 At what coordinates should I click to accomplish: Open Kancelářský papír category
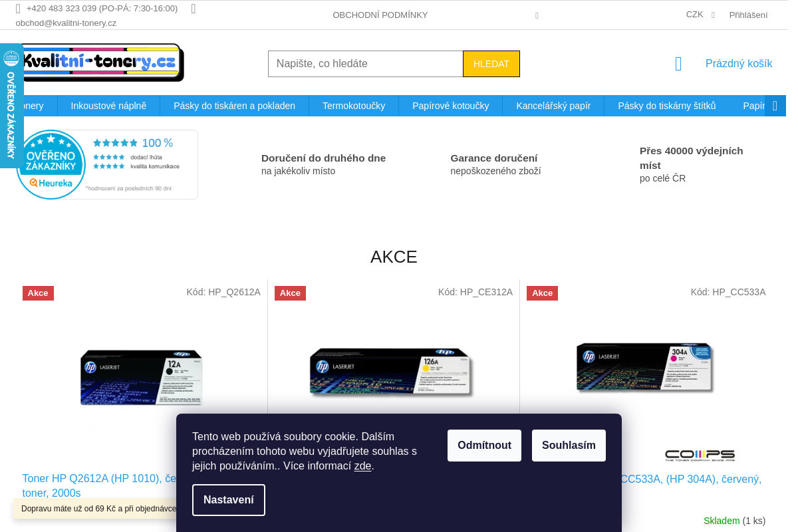pos(553,106)
